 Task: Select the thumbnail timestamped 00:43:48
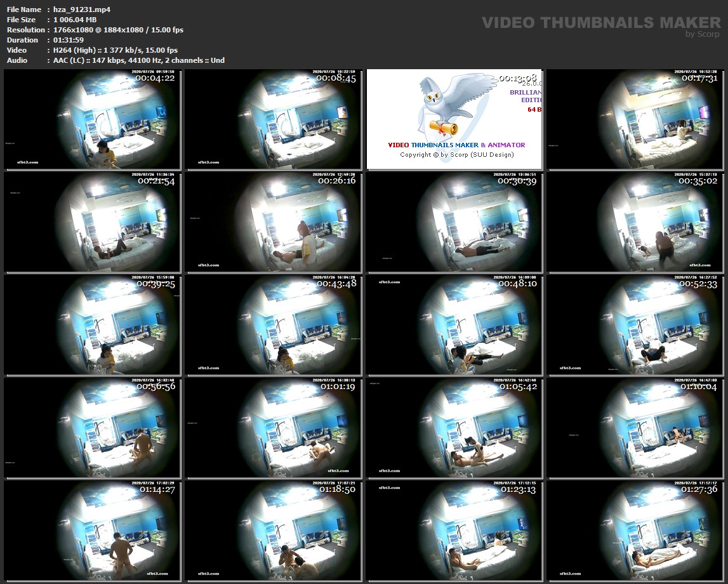tap(273, 325)
